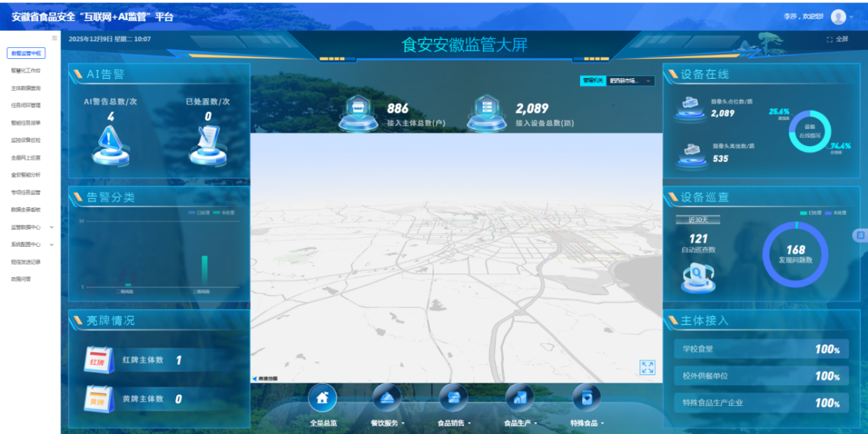
Task: Click the 学校食堂 100% progress row
Action: (760, 349)
